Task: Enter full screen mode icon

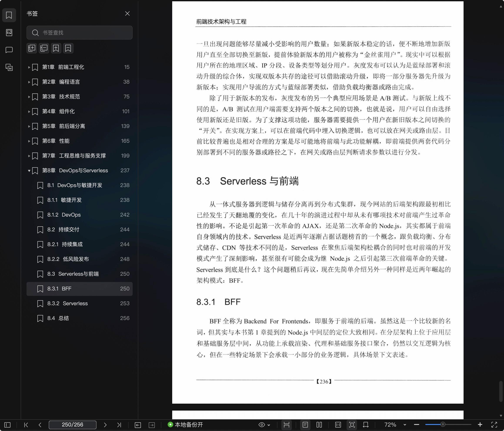Action: pos(494,425)
